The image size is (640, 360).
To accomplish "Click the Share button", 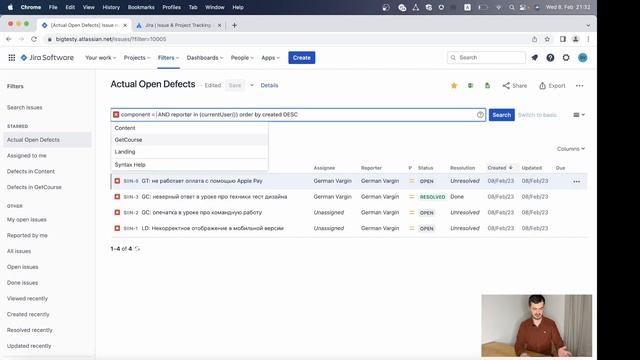I will (x=515, y=86).
